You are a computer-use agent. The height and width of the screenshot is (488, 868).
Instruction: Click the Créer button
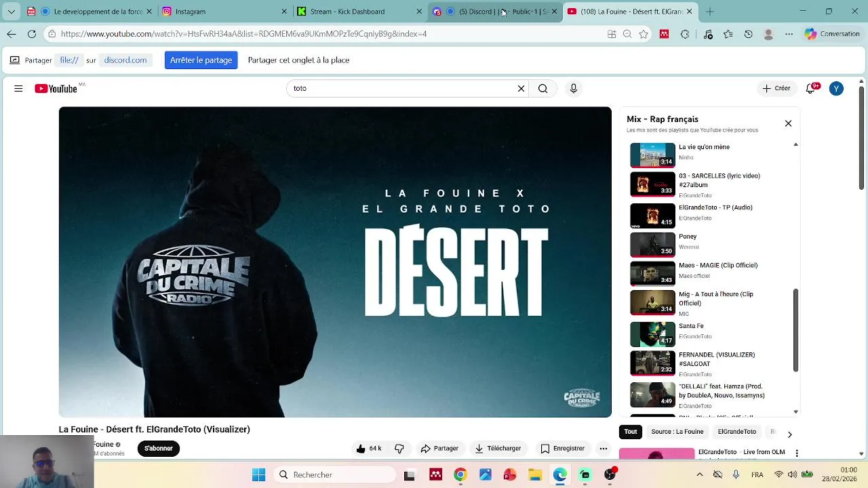click(776, 89)
